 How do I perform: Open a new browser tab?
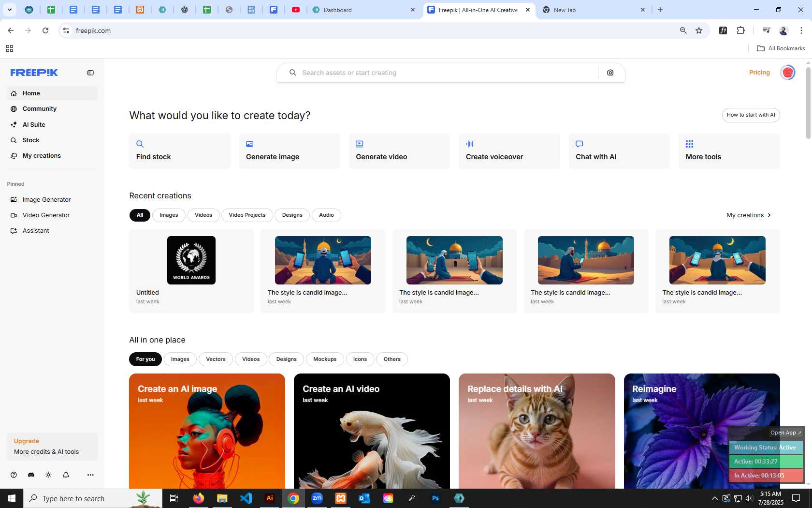(x=660, y=10)
